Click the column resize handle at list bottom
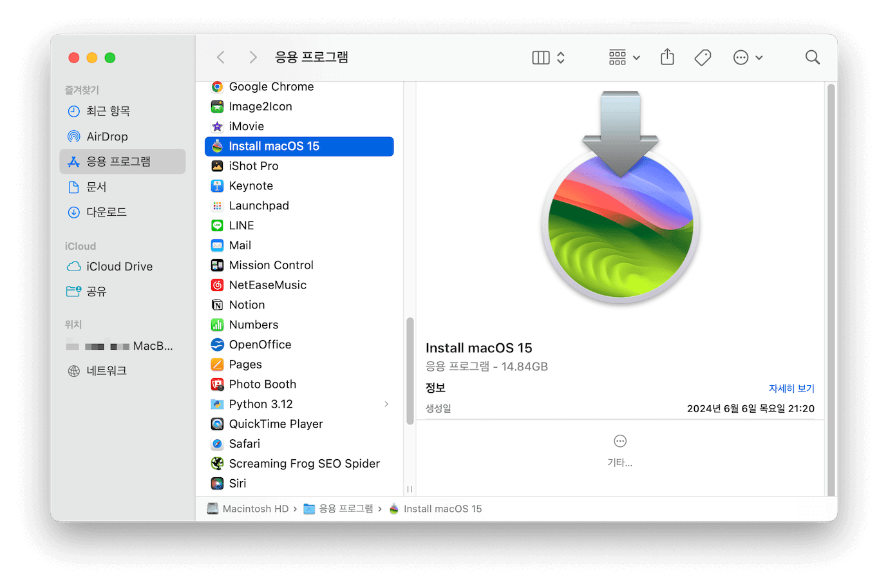888x588 pixels. point(410,489)
